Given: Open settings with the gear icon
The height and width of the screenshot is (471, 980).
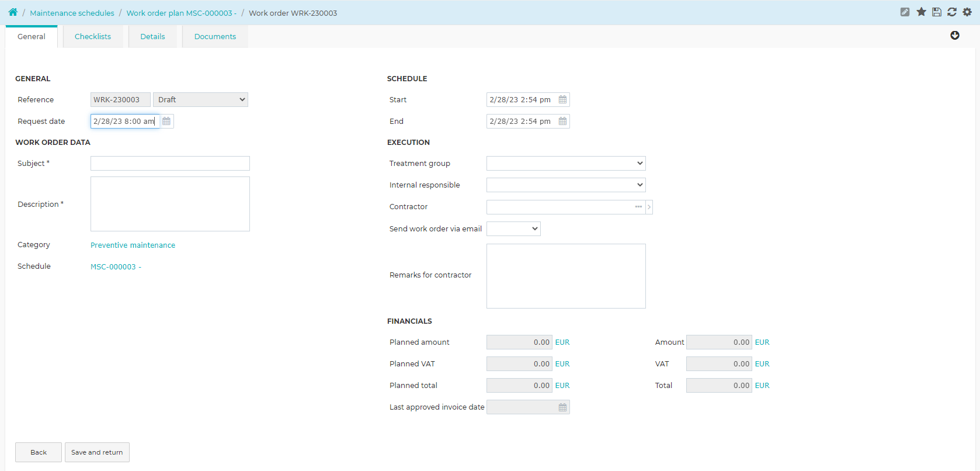Looking at the screenshot, I should [x=967, y=12].
